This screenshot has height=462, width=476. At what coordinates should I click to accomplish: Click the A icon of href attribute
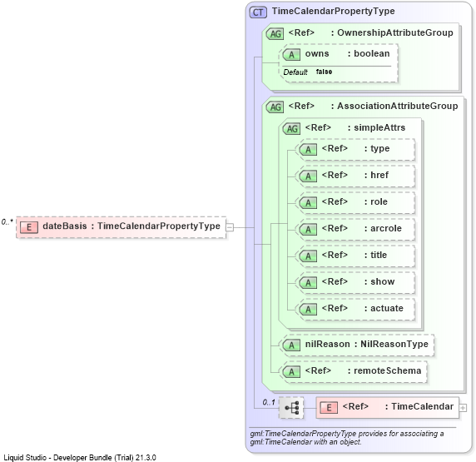(308, 176)
